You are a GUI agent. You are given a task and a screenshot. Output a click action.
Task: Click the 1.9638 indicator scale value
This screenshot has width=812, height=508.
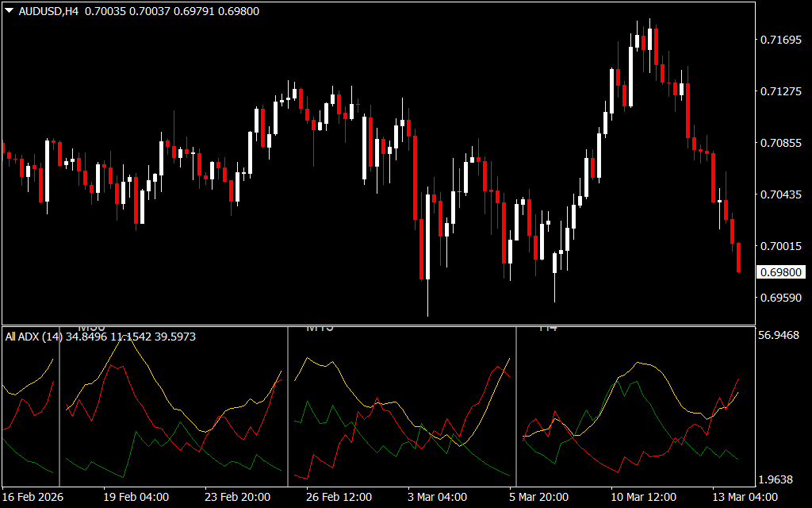click(x=779, y=480)
